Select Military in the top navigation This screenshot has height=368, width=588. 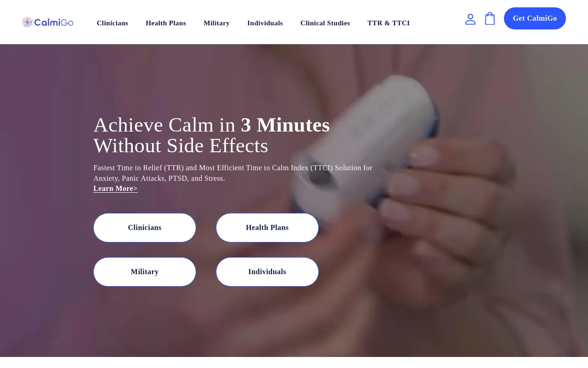click(217, 23)
